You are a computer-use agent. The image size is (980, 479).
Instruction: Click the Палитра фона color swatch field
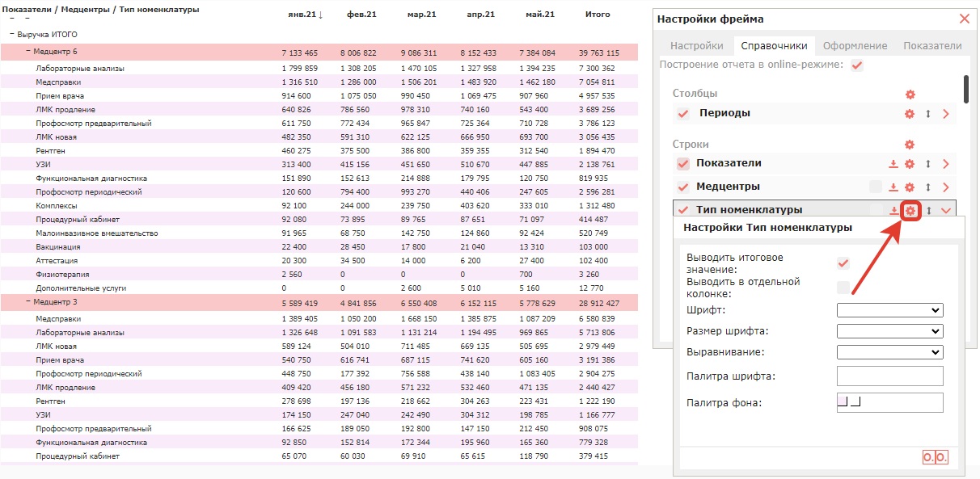(x=890, y=402)
